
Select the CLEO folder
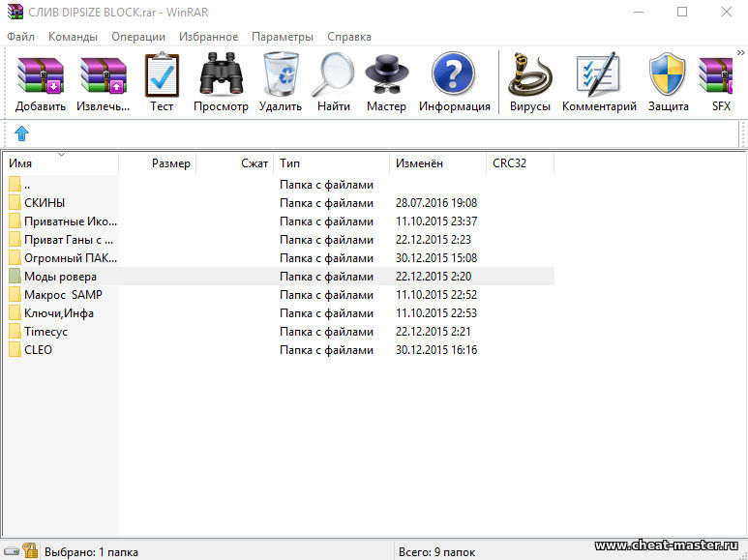38,350
